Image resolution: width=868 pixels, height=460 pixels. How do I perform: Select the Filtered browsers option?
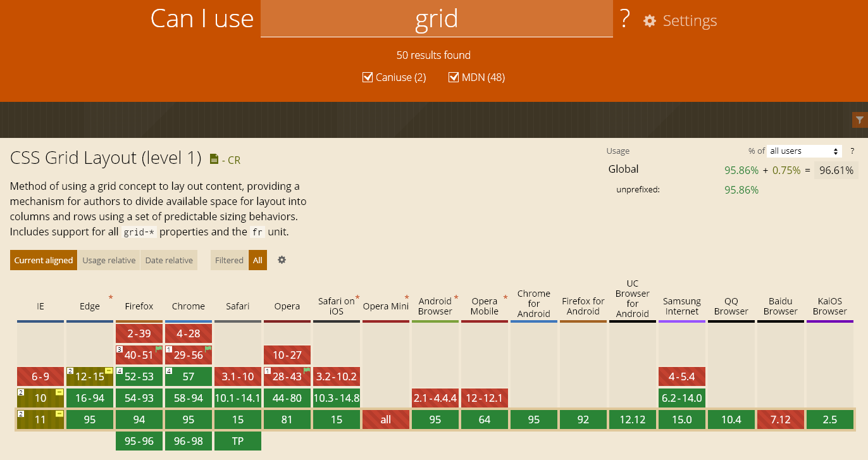[229, 260]
